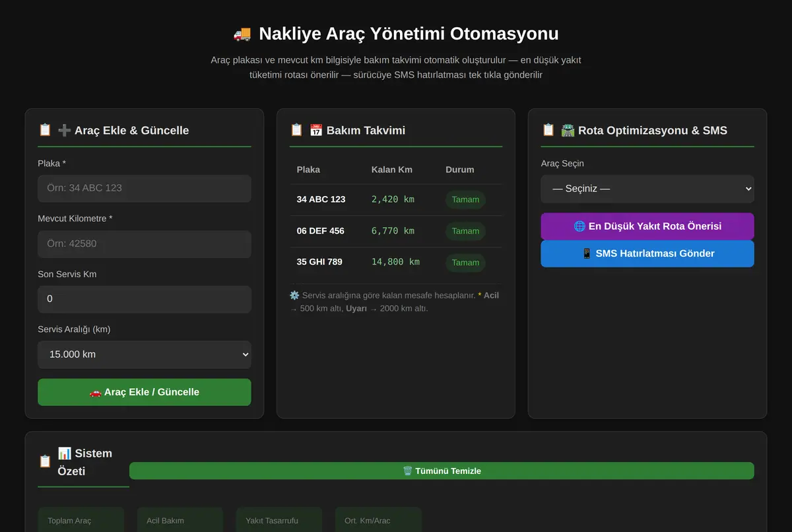This screenshot has height=532, width=792.
Task: Click the 14,800 km value
Action: (395, 262)
